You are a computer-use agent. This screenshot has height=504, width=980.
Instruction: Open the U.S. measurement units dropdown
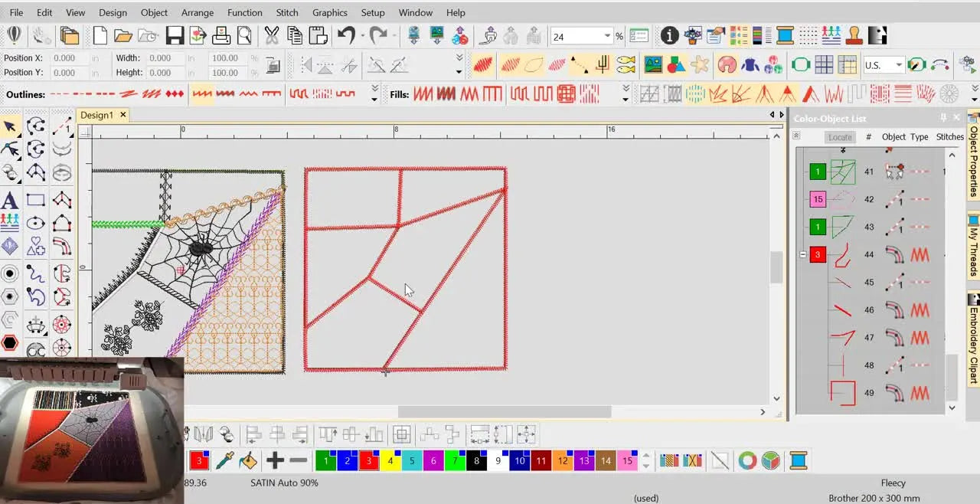click(899, 65)
